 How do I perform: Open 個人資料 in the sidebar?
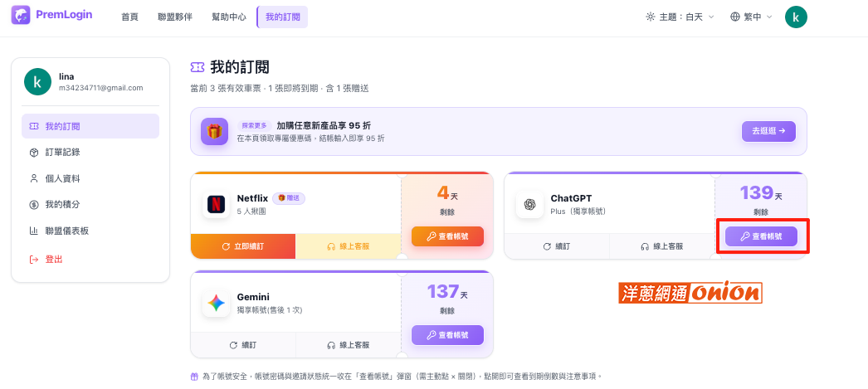(90, 178)
